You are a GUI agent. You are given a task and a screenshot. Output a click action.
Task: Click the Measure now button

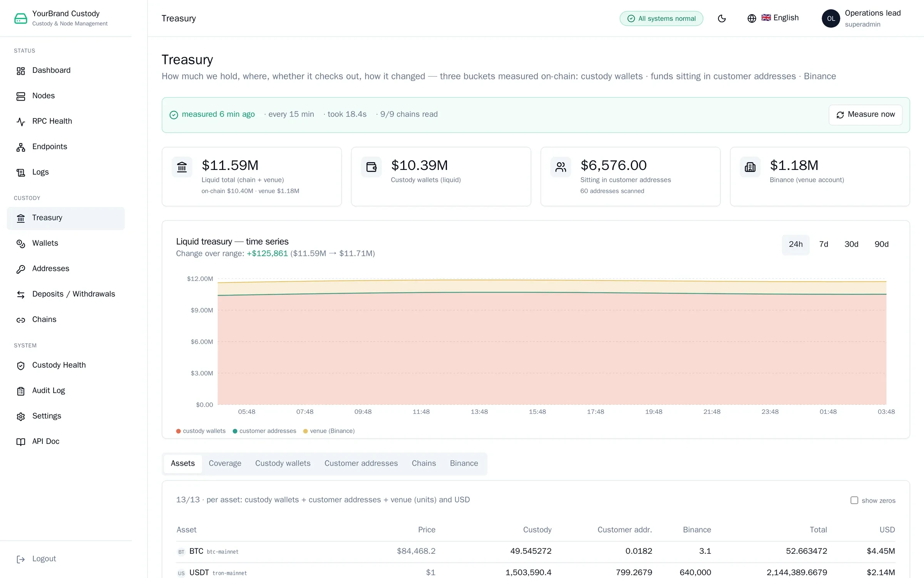[x=865, y=114]
